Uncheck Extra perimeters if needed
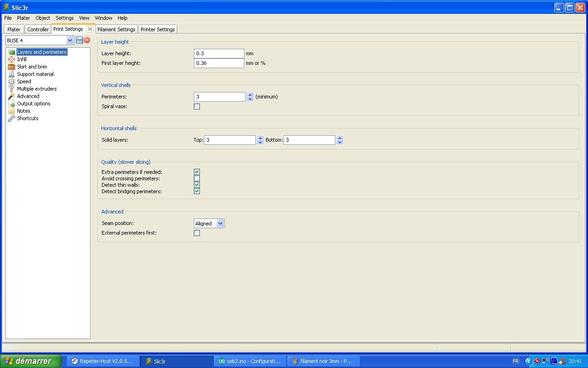The image size is (588, 368). (x=197, y=172)
